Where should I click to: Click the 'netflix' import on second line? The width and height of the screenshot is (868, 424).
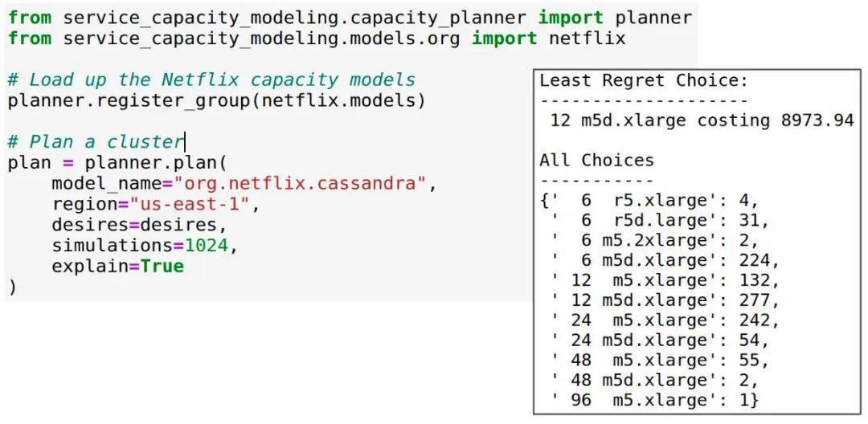coord(587,39)
